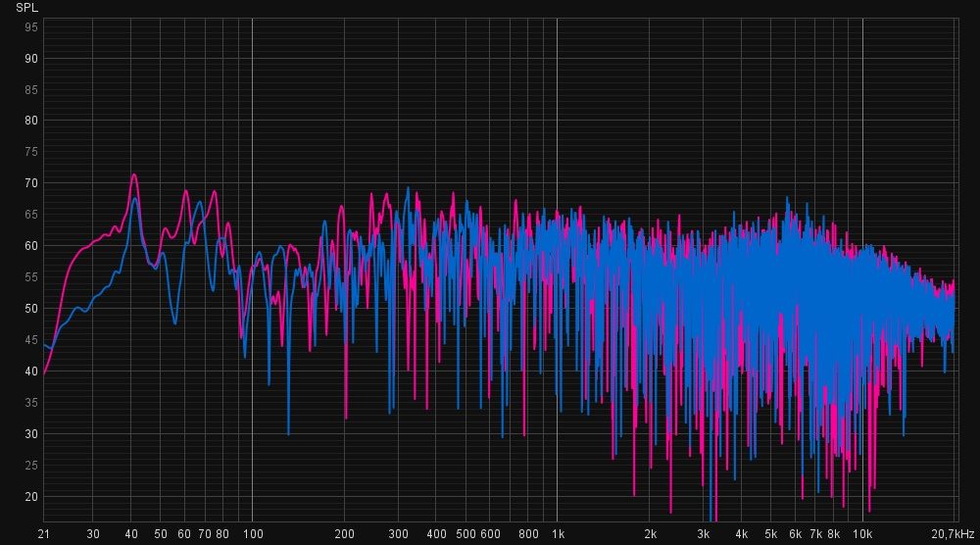Select the 8k frequency axis label

point(834,534)
